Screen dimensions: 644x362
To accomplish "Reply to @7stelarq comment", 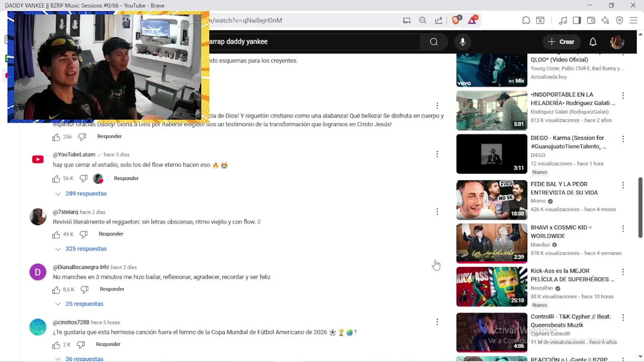I will pyautogui.click(x=111, y=234).
